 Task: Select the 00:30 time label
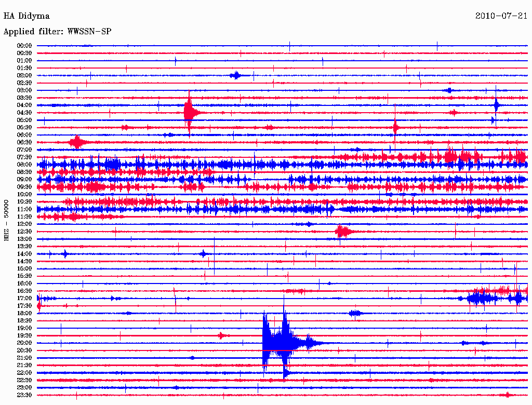[x=24, y=53]
